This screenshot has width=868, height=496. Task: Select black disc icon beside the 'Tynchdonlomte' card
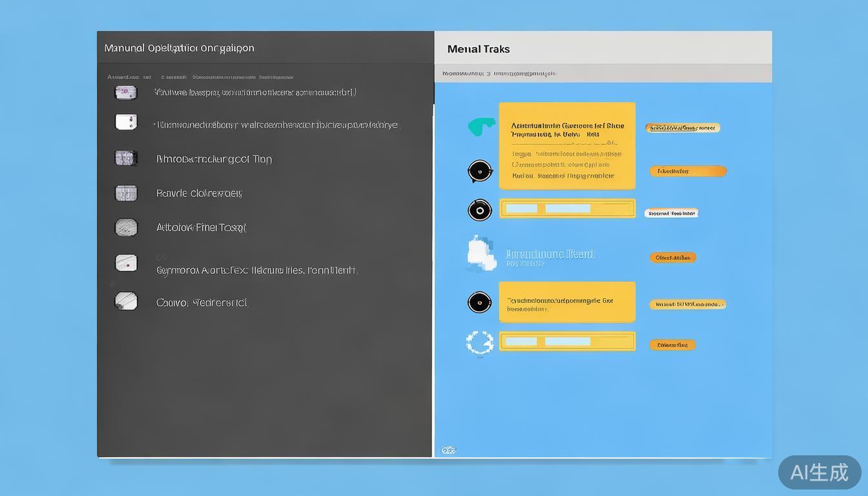click(479, 302)
